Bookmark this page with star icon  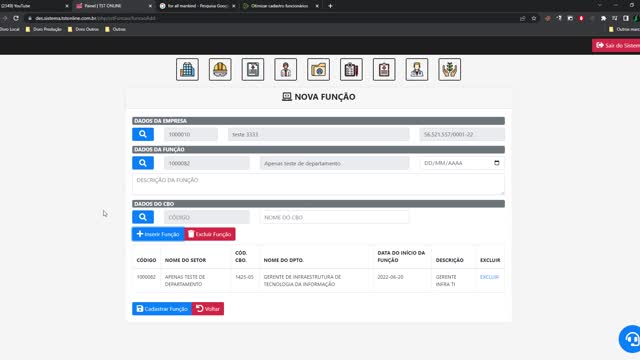tap(533, 18)
